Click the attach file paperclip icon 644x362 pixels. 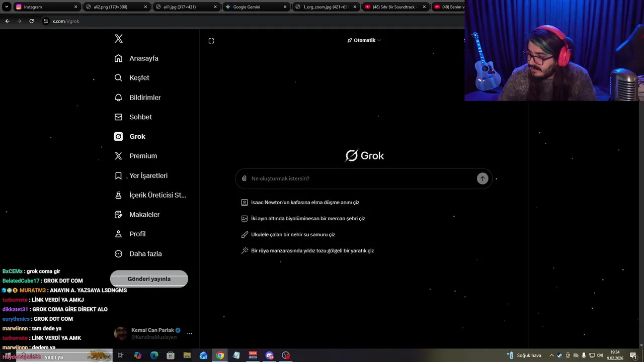click(x=244, y=178)
